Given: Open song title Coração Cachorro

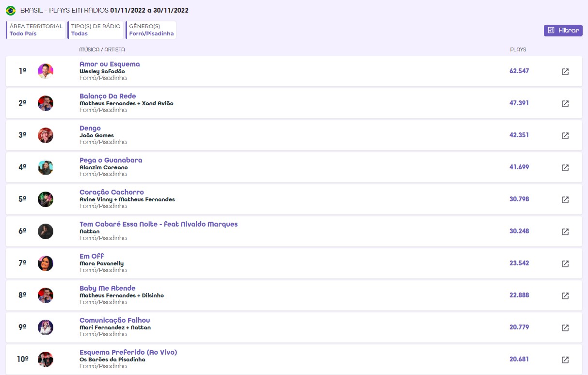Looking at the screenshot, I should tap(111, 192).
